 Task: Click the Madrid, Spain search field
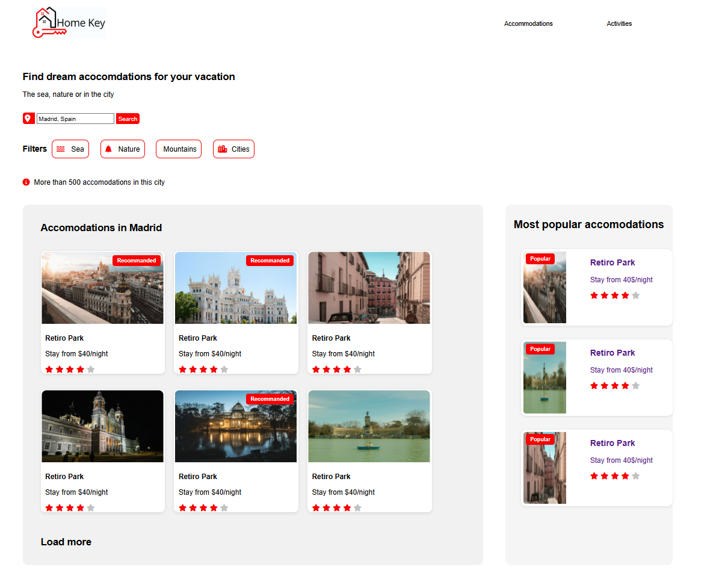pyautogui.click(x=75, y=119)
